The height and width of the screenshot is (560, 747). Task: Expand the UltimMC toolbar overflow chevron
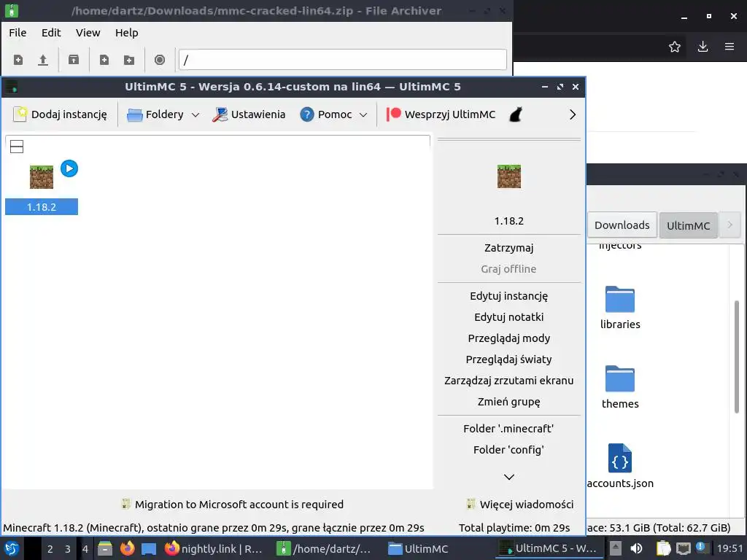[573, 114]
